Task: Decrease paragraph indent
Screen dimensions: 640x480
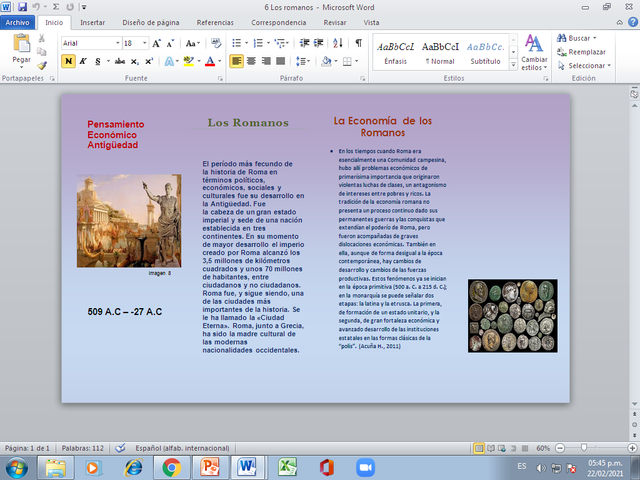Action: (304, 43)
